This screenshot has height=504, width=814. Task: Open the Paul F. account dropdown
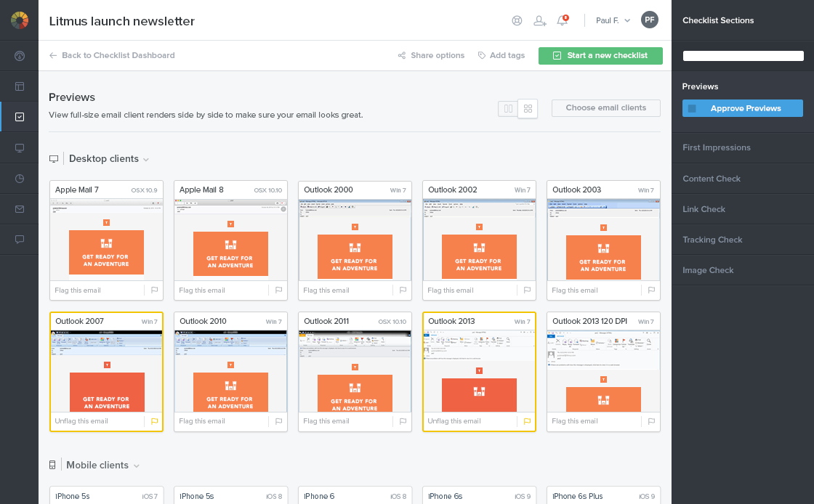point(613,21)
